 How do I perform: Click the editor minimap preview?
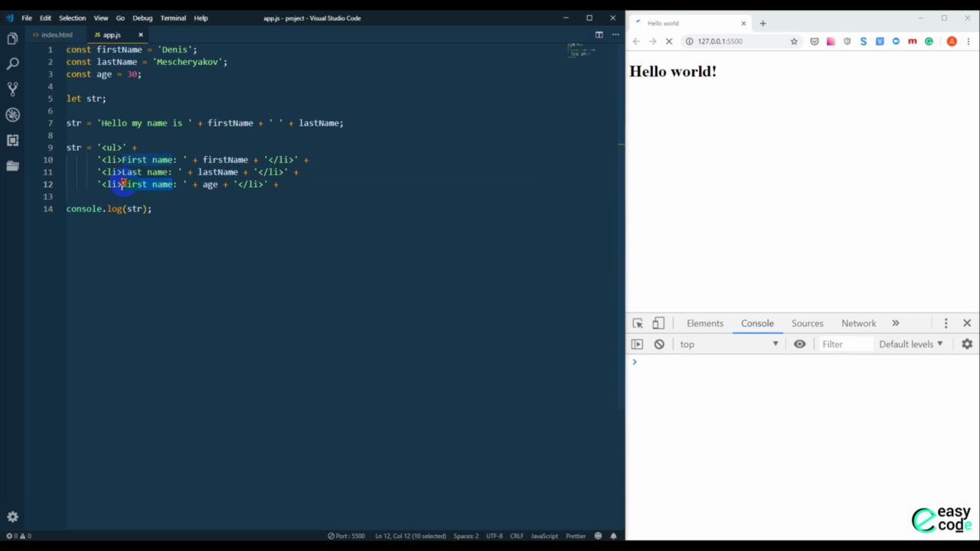(581, 51)
